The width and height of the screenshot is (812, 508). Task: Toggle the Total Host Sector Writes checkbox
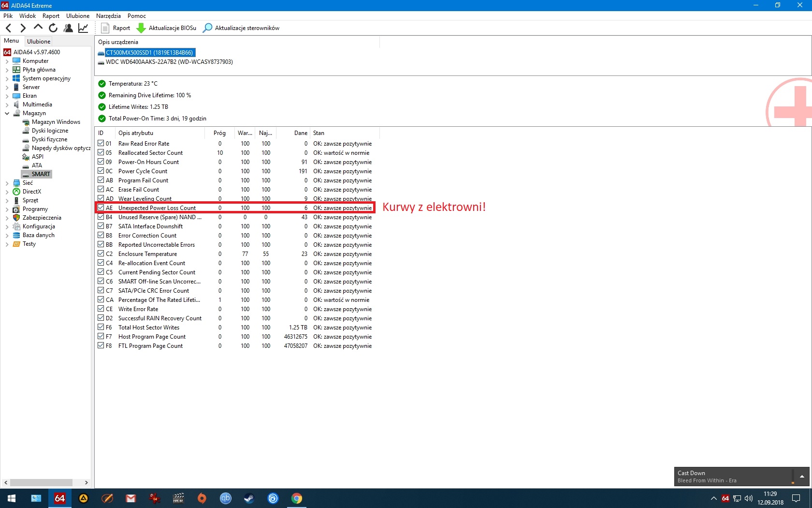[x=101, y=327]
